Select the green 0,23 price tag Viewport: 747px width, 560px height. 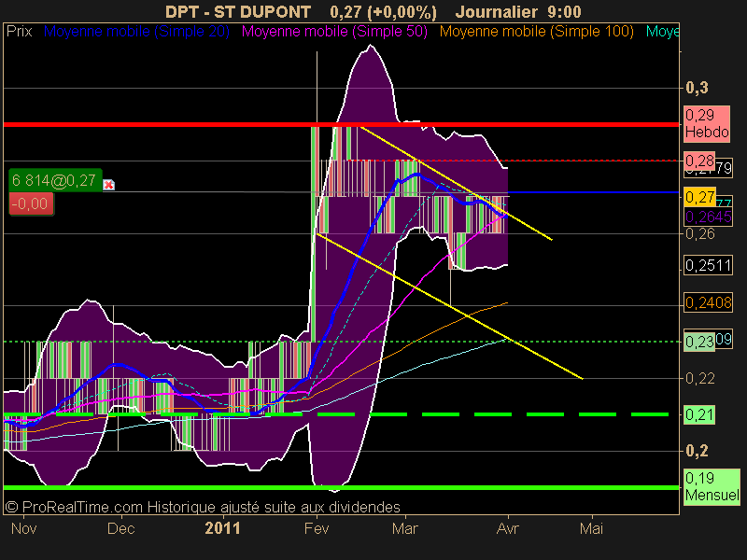[x=699, y=342]
